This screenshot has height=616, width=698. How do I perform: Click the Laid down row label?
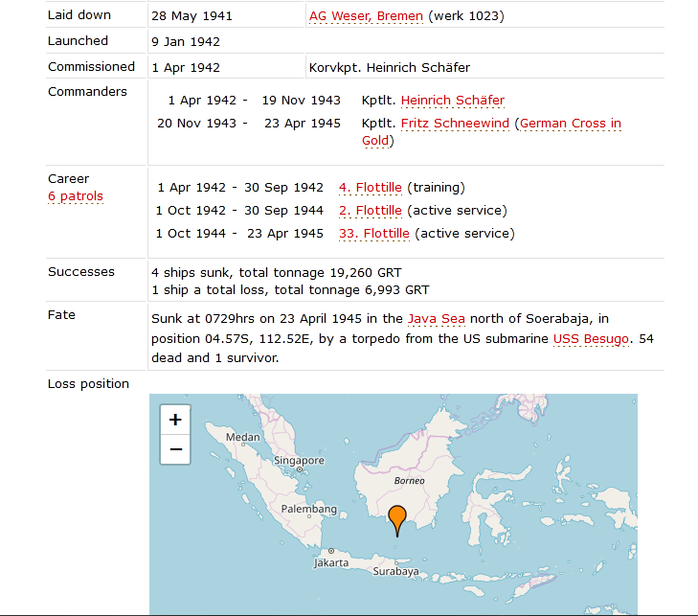[x=79, y=15]
